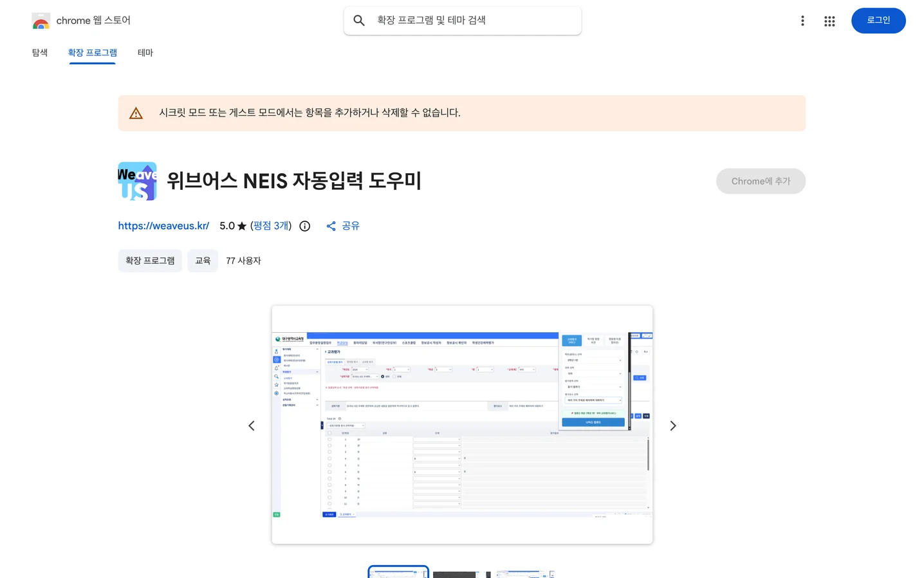924x578 pixels.
Task: Select the second dark screenshot thumbnail
Action: coord(461,574)
